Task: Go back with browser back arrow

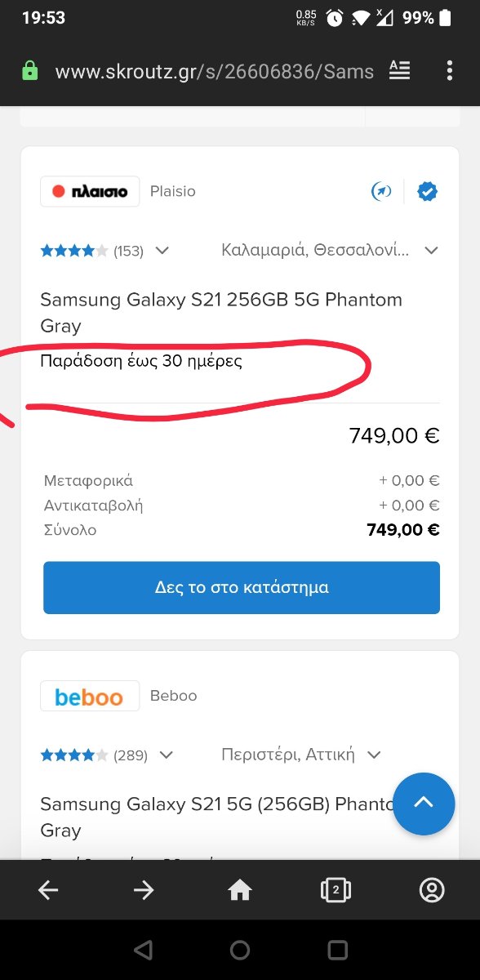Action: pyautogui.click(x=48, y=890)
